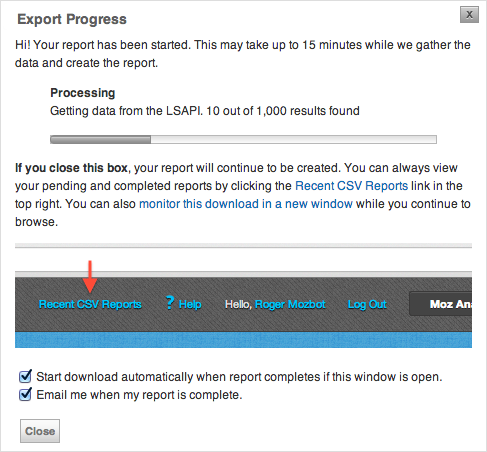Click the blue strip under the navigation bar
Viewport: 487px width, 452px height.
pyautogui.click(x=243, y=340)
